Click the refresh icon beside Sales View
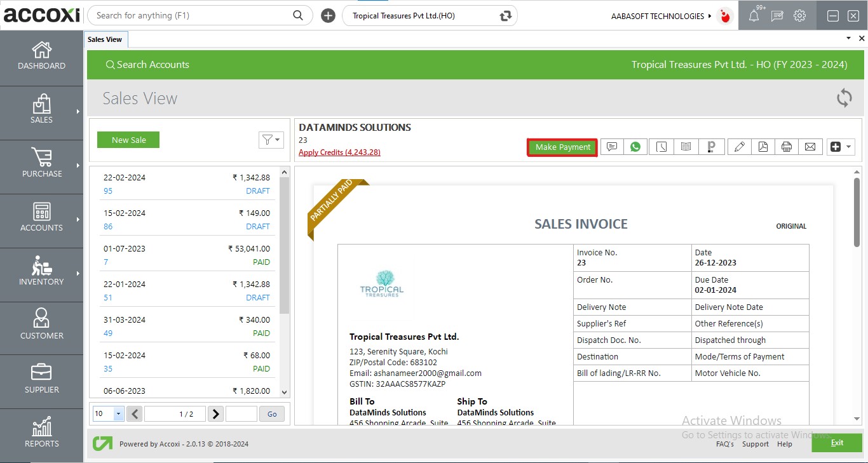The width and height of the screenshot is (868, 463). click(x=844, y=98)
